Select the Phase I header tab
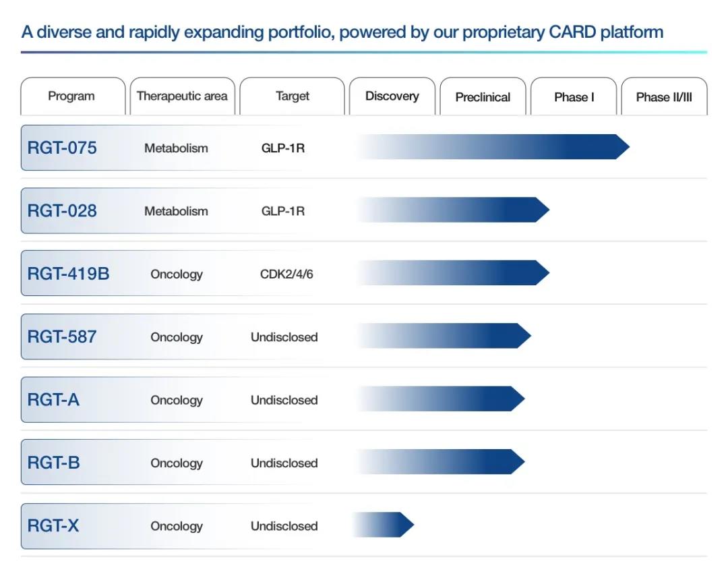 pyautogui.click(x=574, y=96)
